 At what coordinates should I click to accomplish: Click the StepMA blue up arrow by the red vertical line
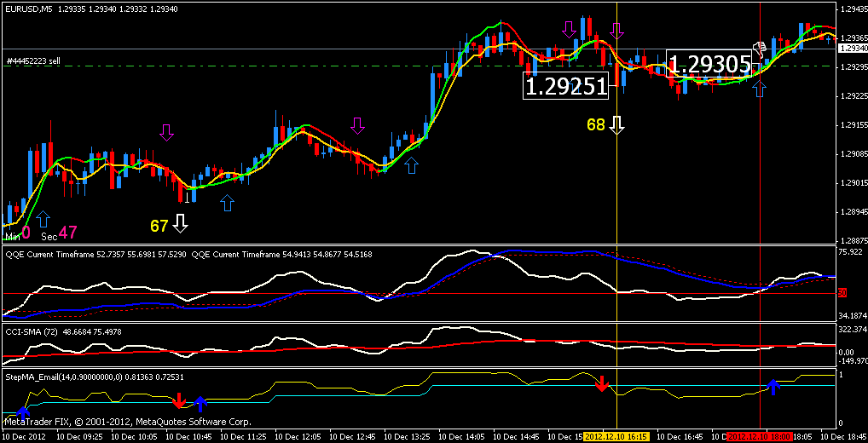click(773, 387)
